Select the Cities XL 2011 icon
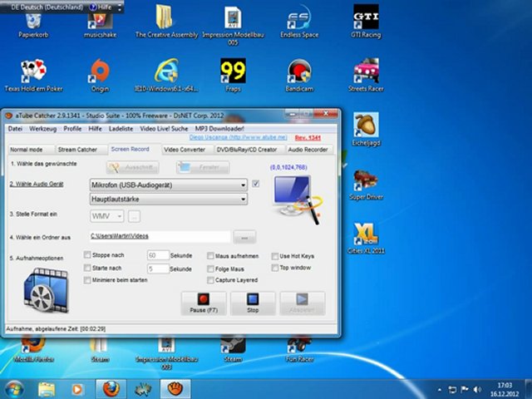Viewport: 532px width, 399px height. click(366, 234)
